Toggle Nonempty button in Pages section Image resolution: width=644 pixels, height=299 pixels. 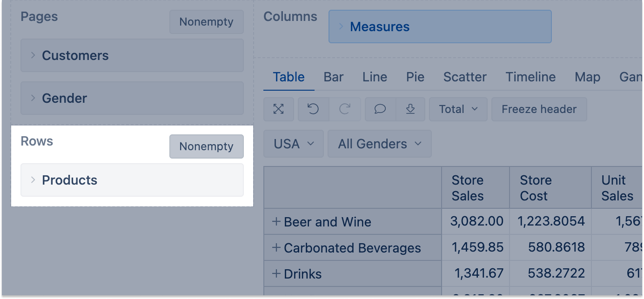click(x=206, y=22)
